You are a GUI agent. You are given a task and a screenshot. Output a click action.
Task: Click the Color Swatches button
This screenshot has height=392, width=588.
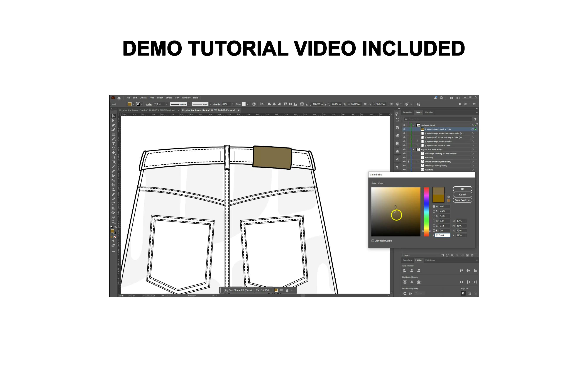pos(463,200)
